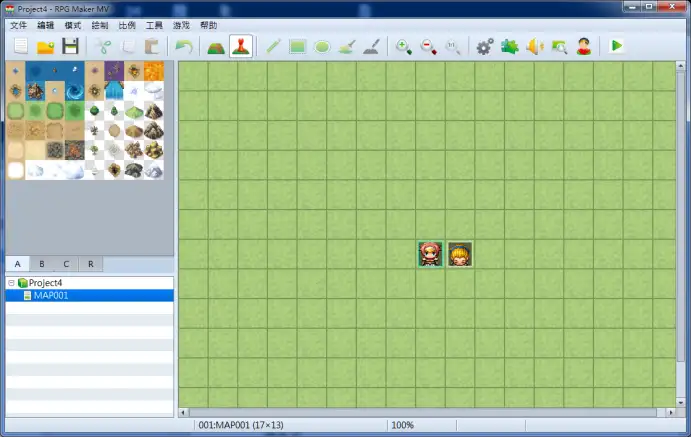
Task: Open the Character Generator person icon
Action: pyautogui.click(x=583, y=46)
